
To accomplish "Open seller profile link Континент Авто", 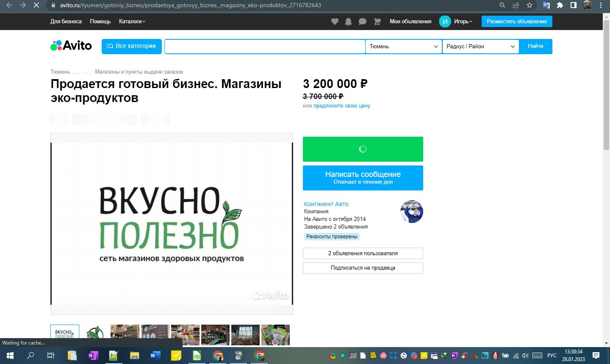I will [x=326, y=204].
